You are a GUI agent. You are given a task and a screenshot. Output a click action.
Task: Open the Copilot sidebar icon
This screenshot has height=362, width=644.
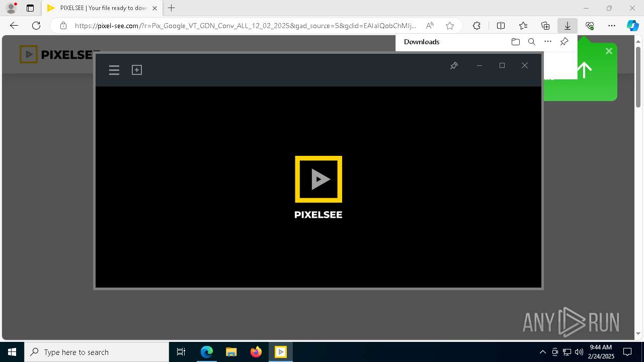click(x=632, y=26)
